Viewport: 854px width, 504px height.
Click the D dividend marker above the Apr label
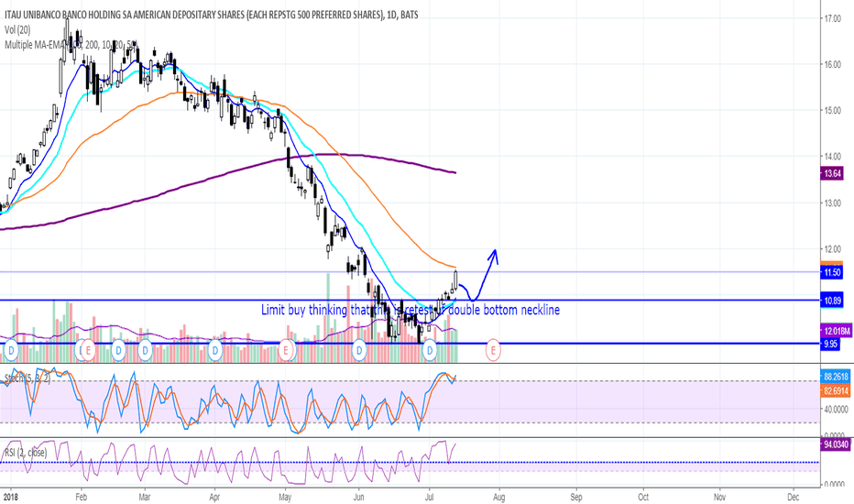point(215,350)
